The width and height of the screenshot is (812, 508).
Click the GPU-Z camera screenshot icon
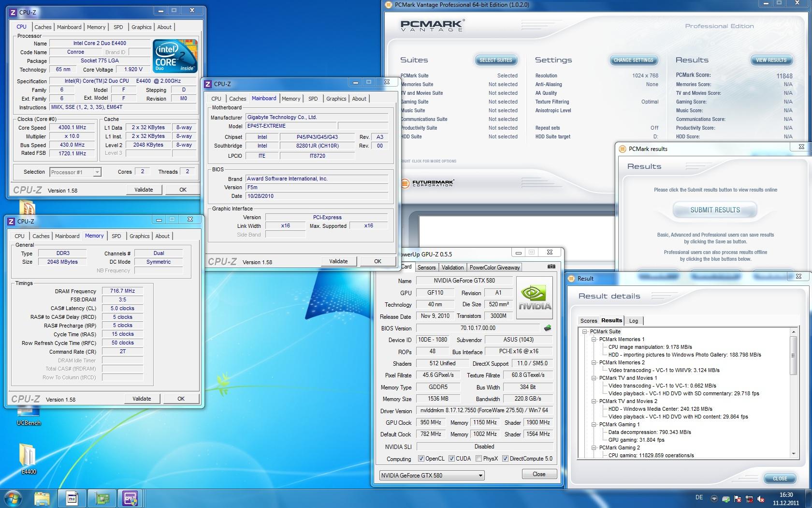pyautogui.click(x=551, y=267)
